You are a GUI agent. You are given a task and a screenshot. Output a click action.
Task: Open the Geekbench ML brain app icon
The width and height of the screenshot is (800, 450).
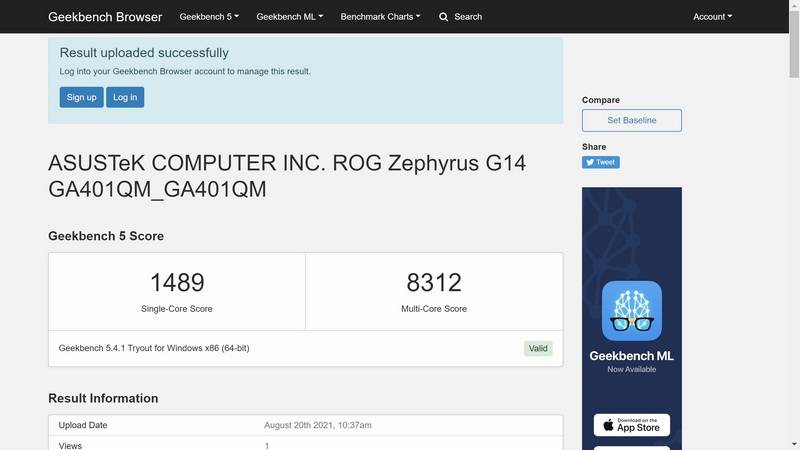tap(632, 311)
